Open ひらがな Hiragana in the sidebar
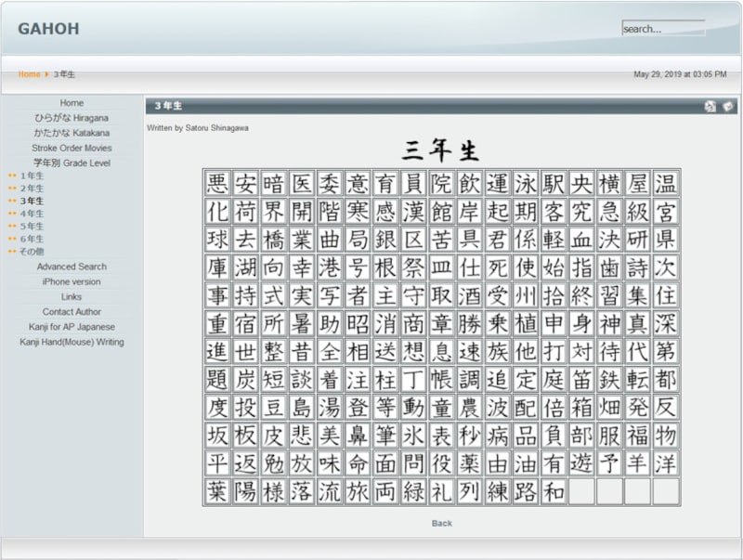Image resolution: width=743 pixels, height=560 pixels. tap(72, 118)
